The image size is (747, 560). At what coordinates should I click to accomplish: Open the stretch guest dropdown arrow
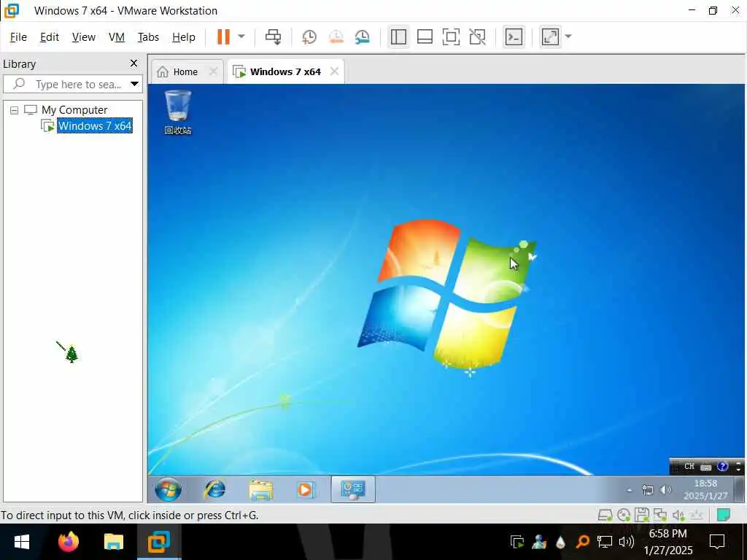pos(568,36)
